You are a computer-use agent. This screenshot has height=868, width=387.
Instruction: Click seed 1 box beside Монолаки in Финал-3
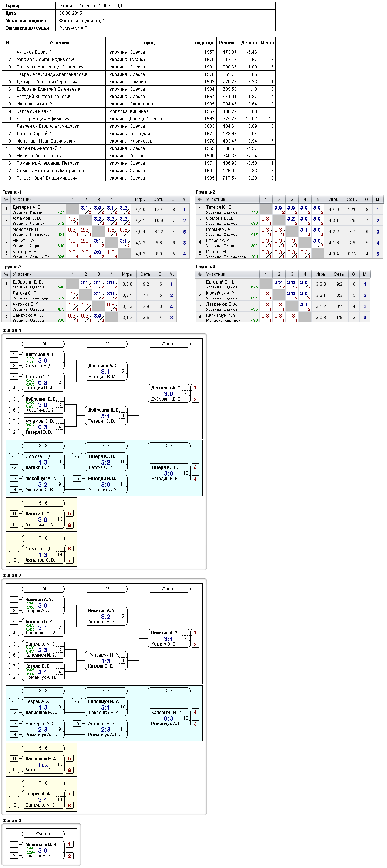point(14,844)
